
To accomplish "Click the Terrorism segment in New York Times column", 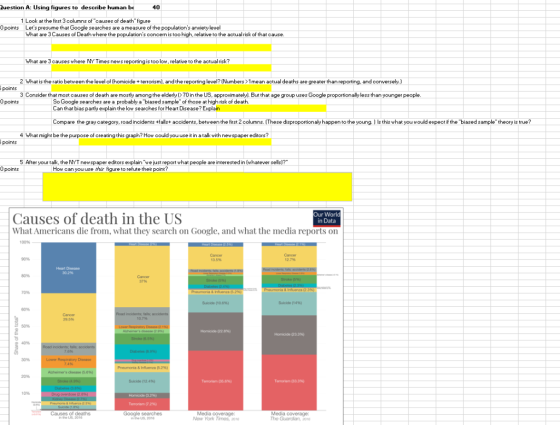I will [216, 380].
